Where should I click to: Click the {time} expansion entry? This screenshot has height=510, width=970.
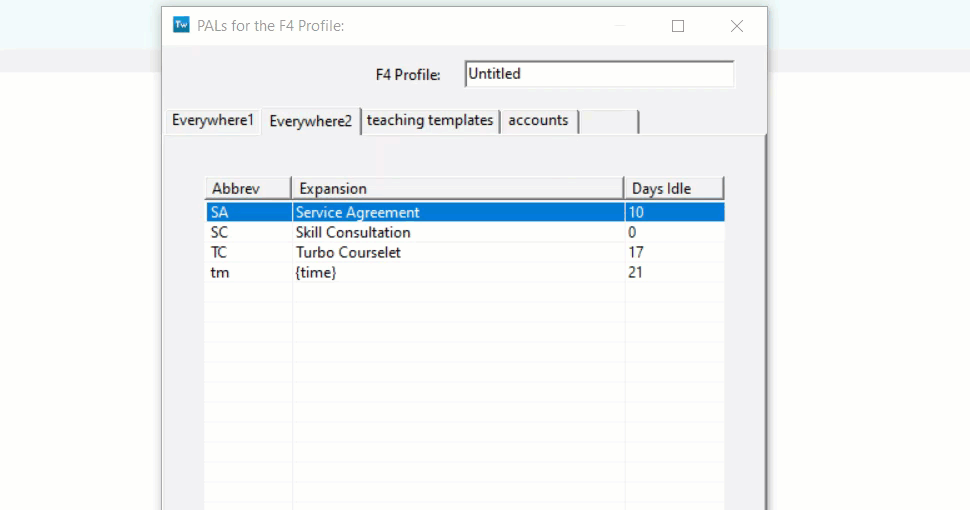316,272
